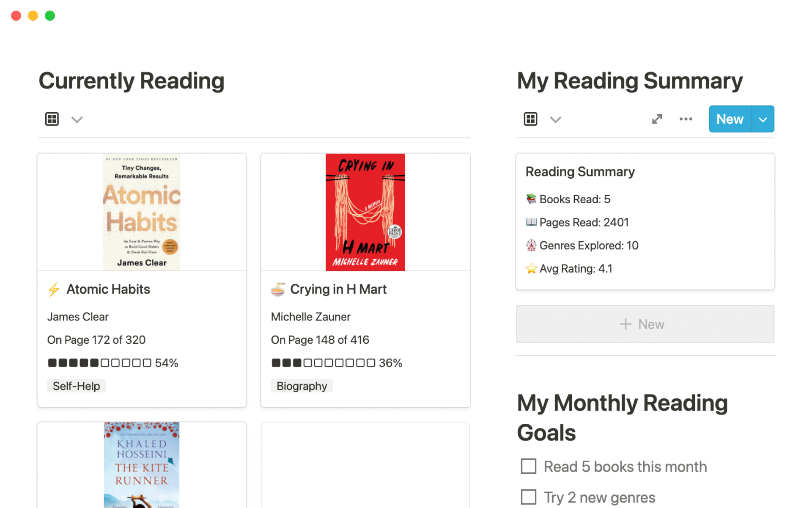Click the star icon next to Avg Rating
This screenshot has width=812, height=508.
[x=531, y=269]
